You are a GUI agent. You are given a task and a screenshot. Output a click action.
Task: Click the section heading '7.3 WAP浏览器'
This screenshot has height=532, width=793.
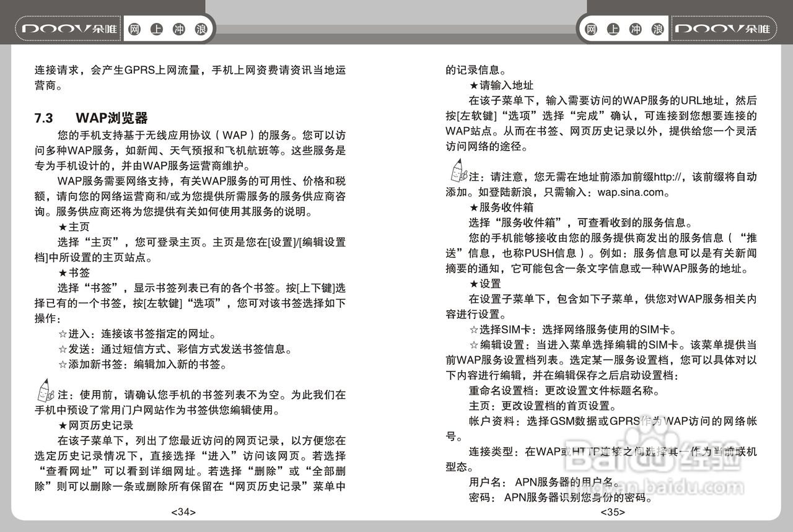91,118
